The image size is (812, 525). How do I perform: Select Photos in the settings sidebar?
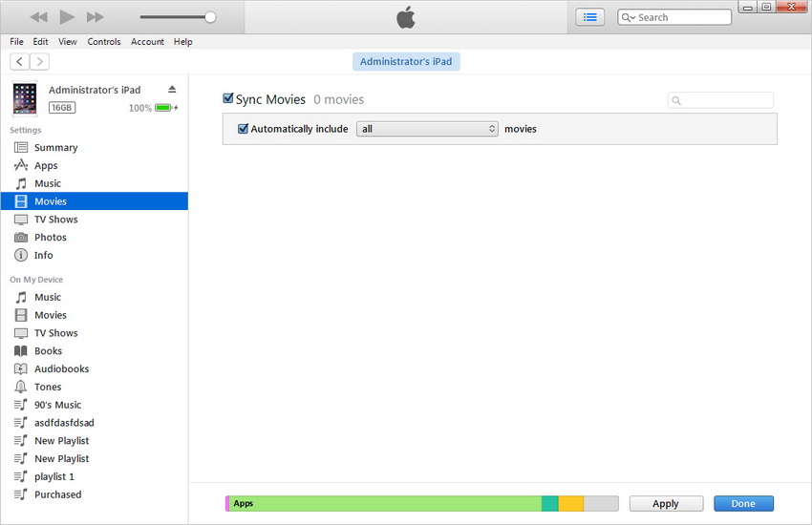(50, 237)
